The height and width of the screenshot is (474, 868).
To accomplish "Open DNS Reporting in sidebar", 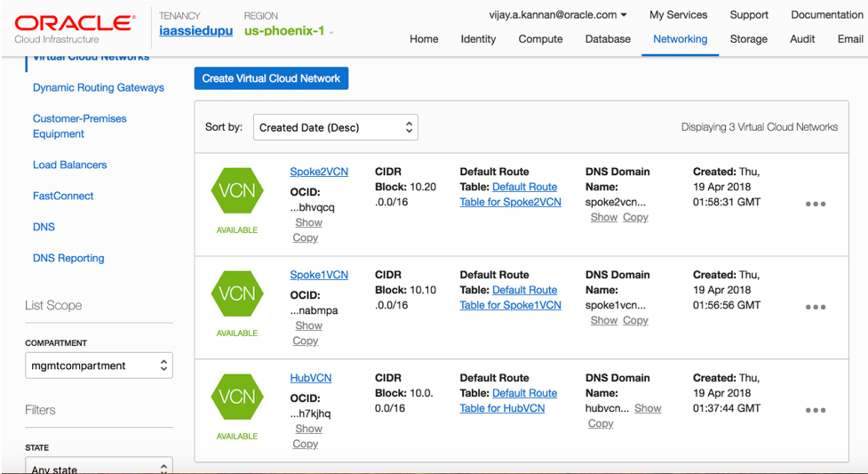I will click(68, 258).
